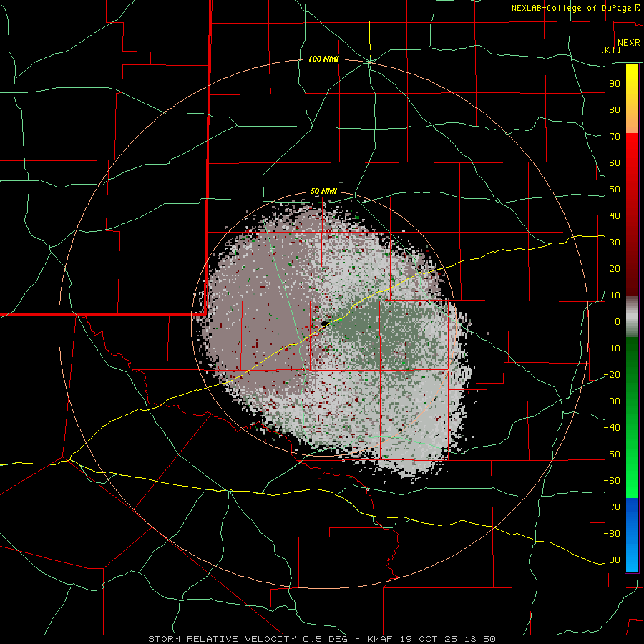Click the -90 value on the velocity scale

[612, 560]
